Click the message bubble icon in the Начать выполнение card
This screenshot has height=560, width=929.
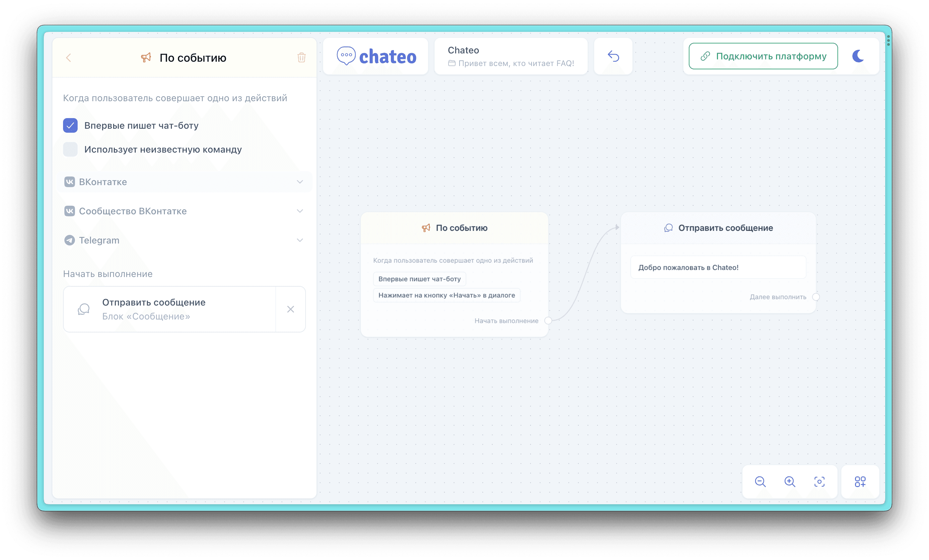(84, 309)
